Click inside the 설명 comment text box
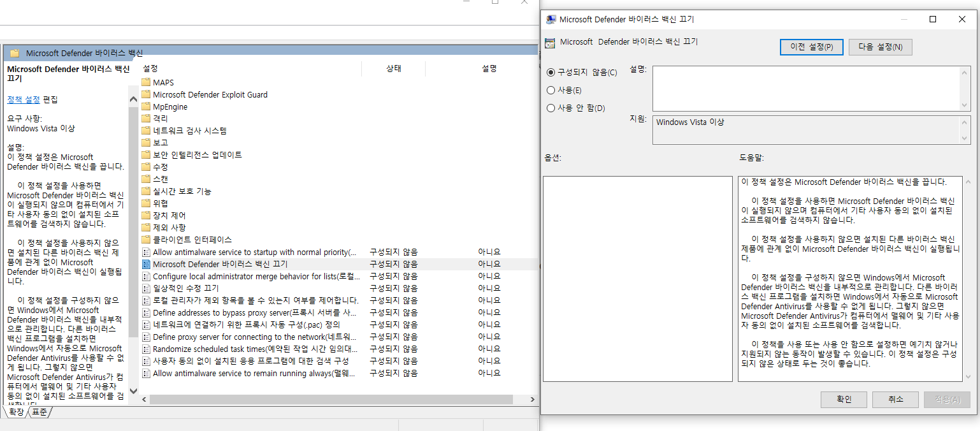Image resolution: width=980 pixels, height=431 pixels. point(806,89)
